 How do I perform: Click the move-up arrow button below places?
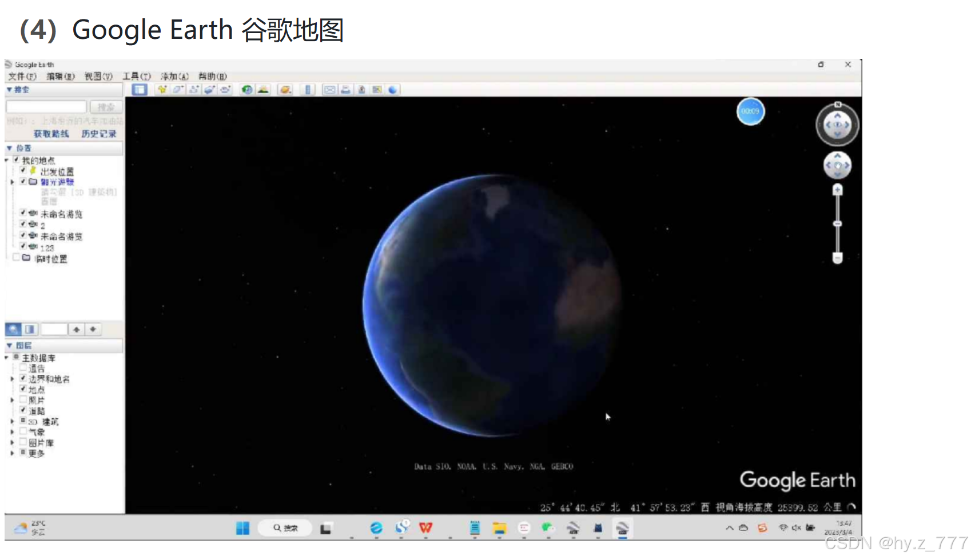[x=76, y=329]
